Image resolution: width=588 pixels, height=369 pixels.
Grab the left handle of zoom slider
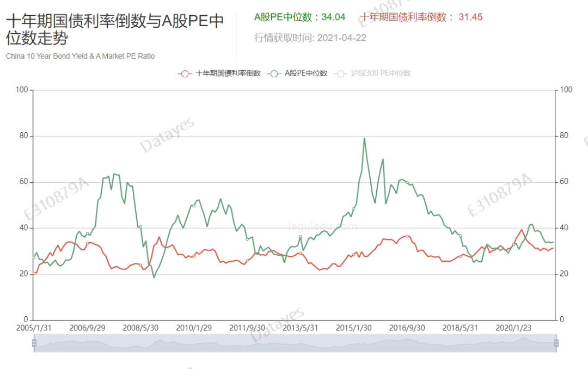pos(34,343)
